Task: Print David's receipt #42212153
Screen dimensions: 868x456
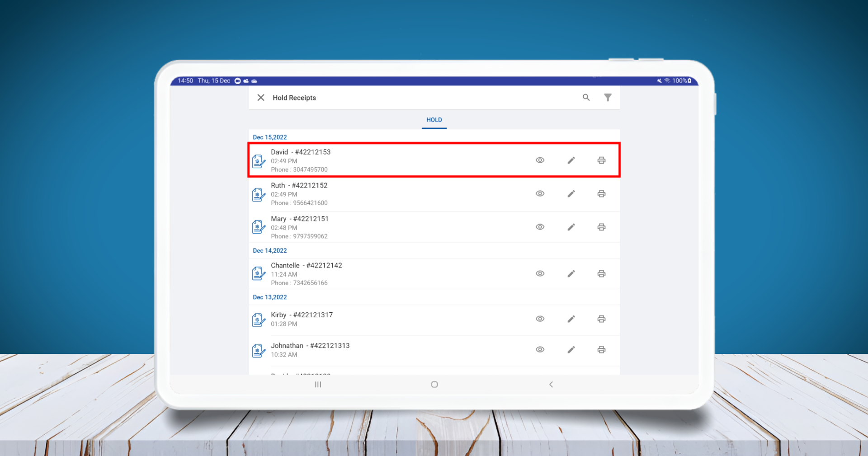Action: (601, 160)
